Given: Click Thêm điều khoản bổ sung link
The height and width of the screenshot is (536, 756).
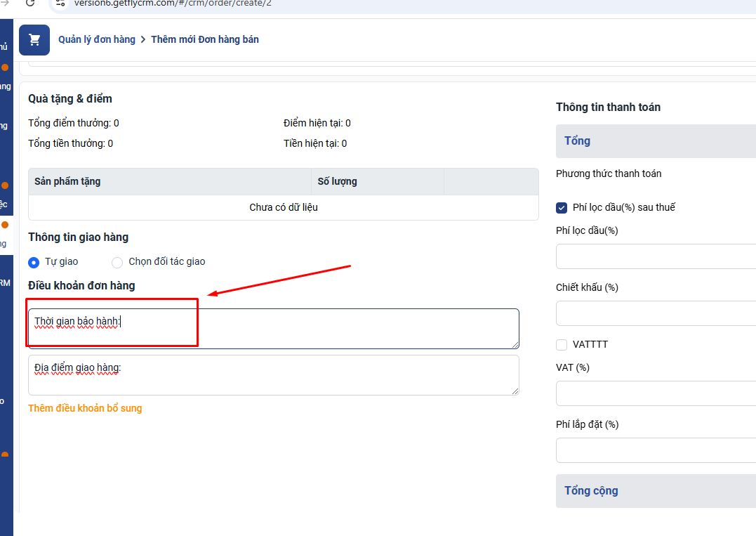Looking at the screenshot, I should point(85,408).
